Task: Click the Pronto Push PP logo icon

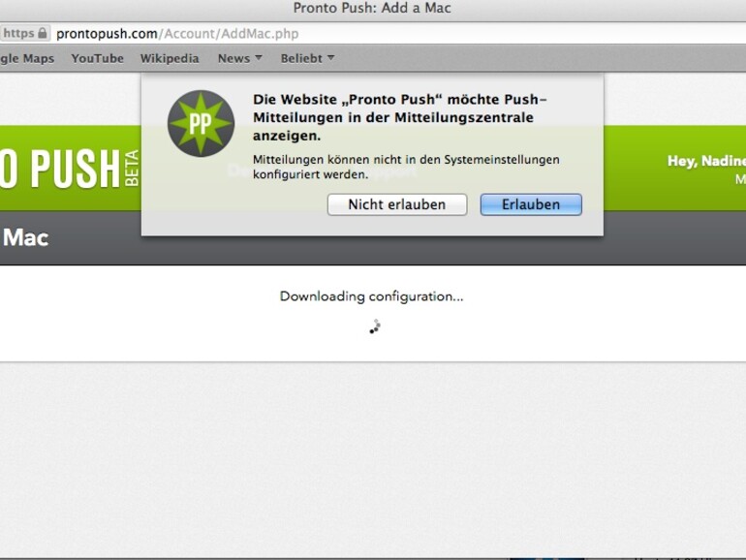Action: (x=201, y=123)
